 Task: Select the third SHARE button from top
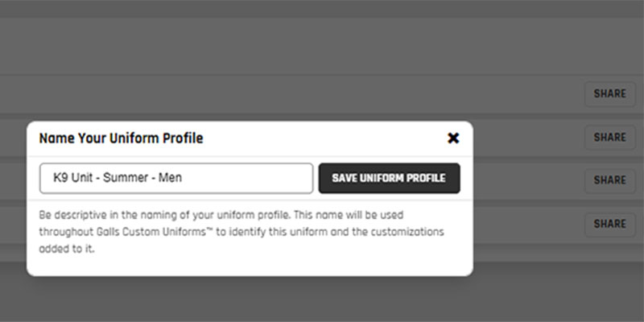pyautogui.click(x=609, y=180)
